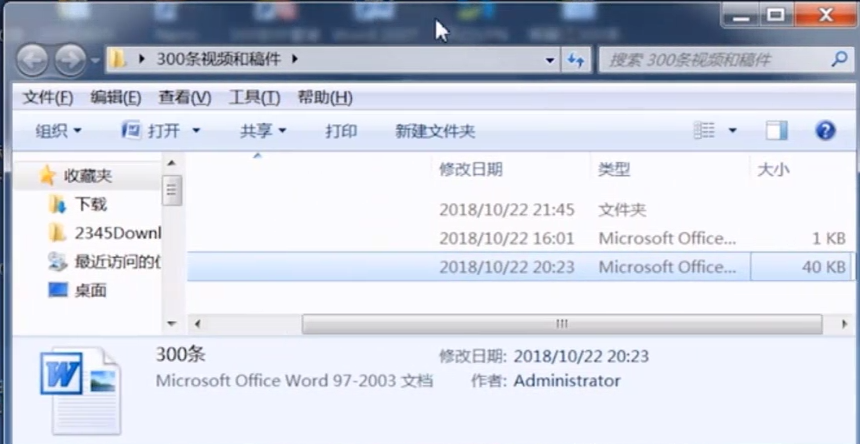Open 桌面 in the navigation pane

pyautogui.click(x=90, y=291)
